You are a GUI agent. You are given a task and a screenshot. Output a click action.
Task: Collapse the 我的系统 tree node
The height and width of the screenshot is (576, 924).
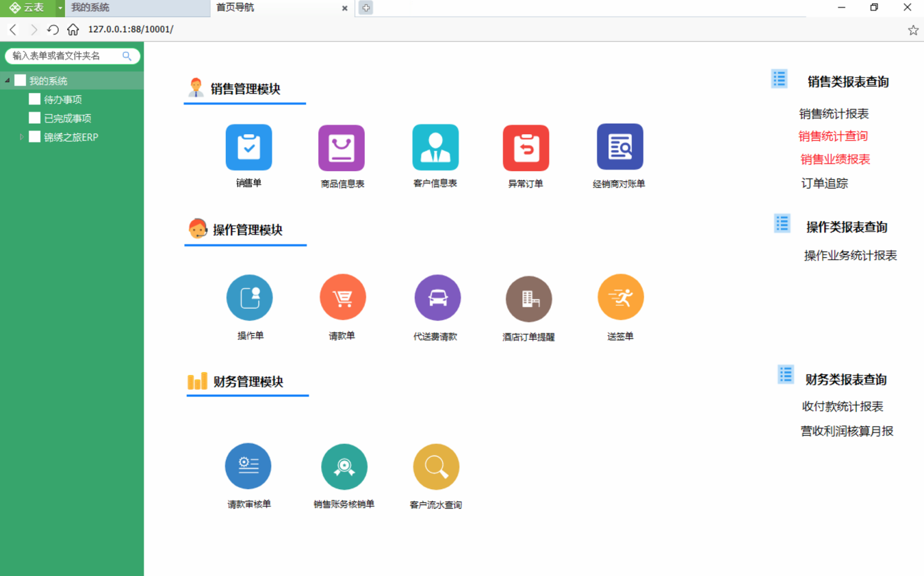click(7, 81)
